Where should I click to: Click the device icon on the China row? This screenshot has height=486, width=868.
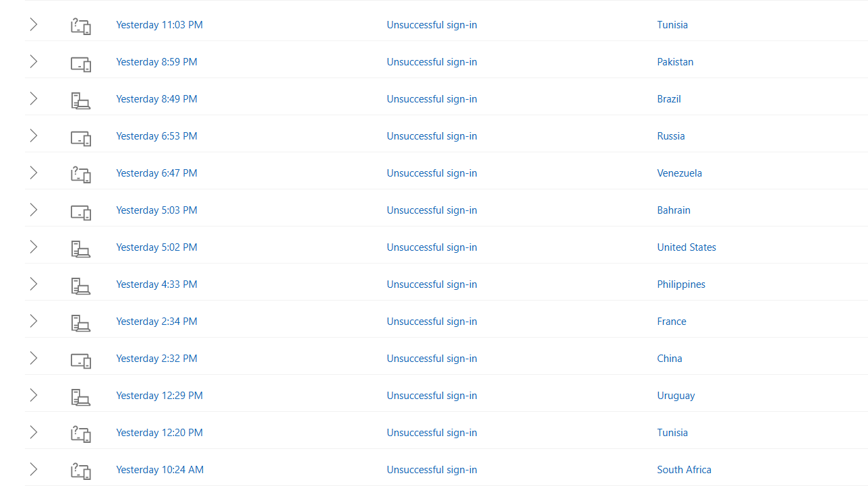(81, 361)
